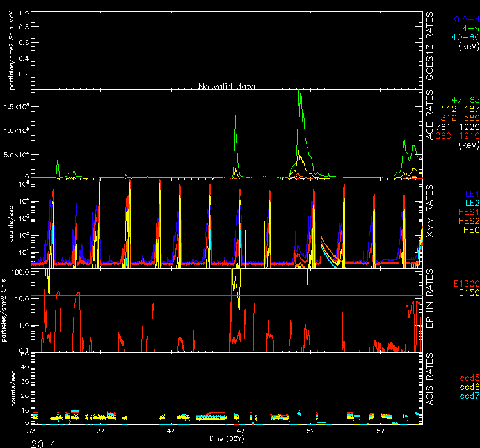Click the yellow E150 legend entry

[467, 292]
